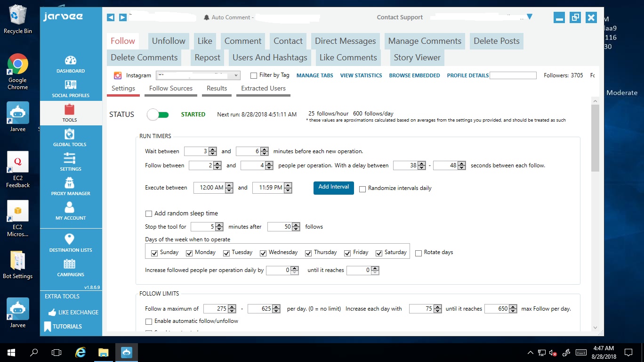The image size is (644, 362).
Task: Click Contact Support link
Action: click(400, 17)
